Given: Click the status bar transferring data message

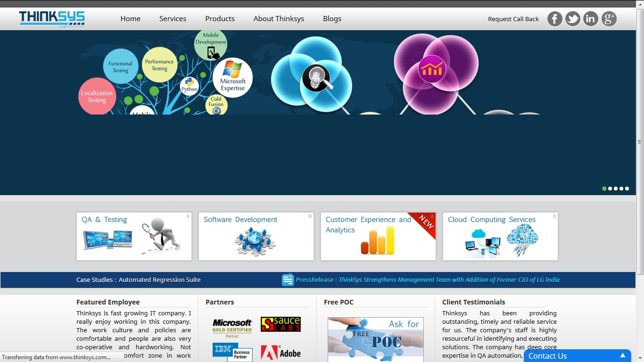Looking at the screenshot, I should coord(57,357).
